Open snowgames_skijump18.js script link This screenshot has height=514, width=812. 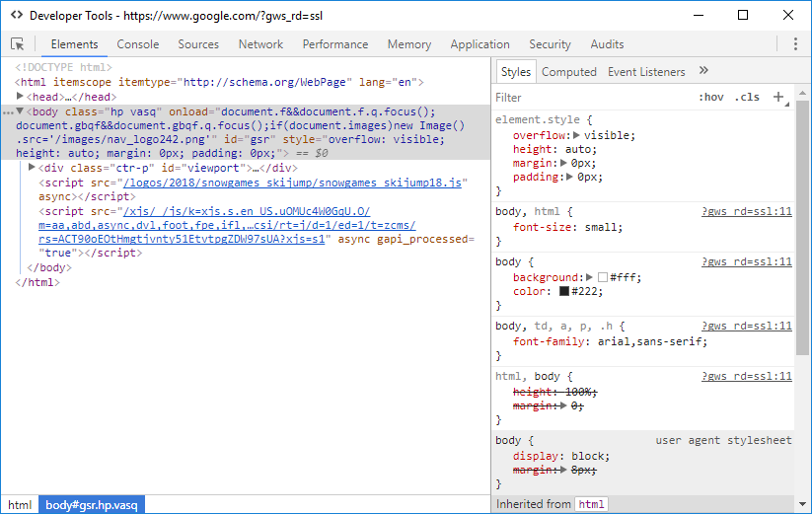(293, 183)
